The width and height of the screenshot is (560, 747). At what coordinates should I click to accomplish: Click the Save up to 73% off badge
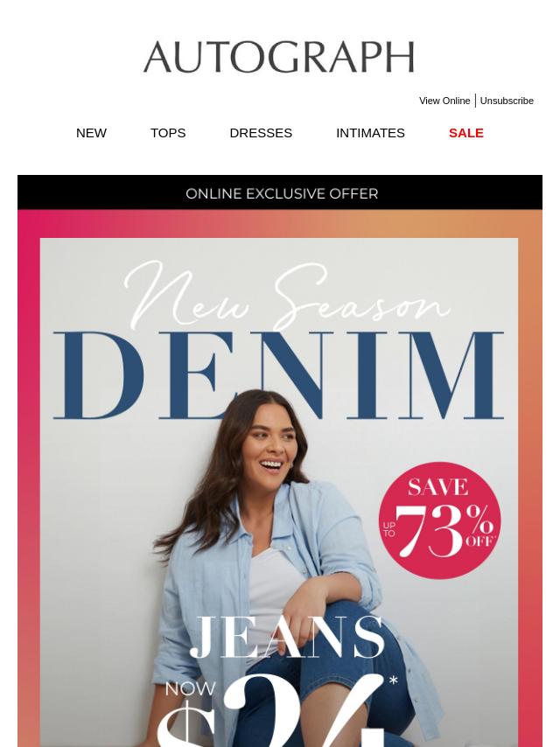tap(439, 520)
